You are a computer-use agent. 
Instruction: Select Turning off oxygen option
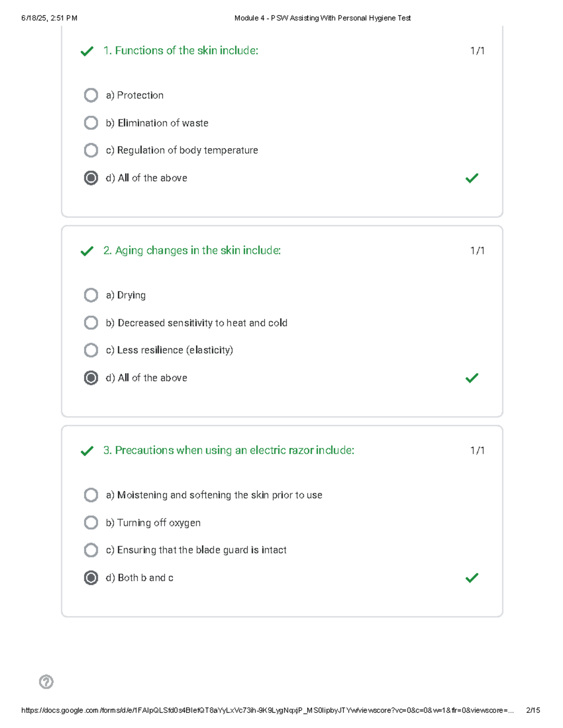click(x=91, y=523)
